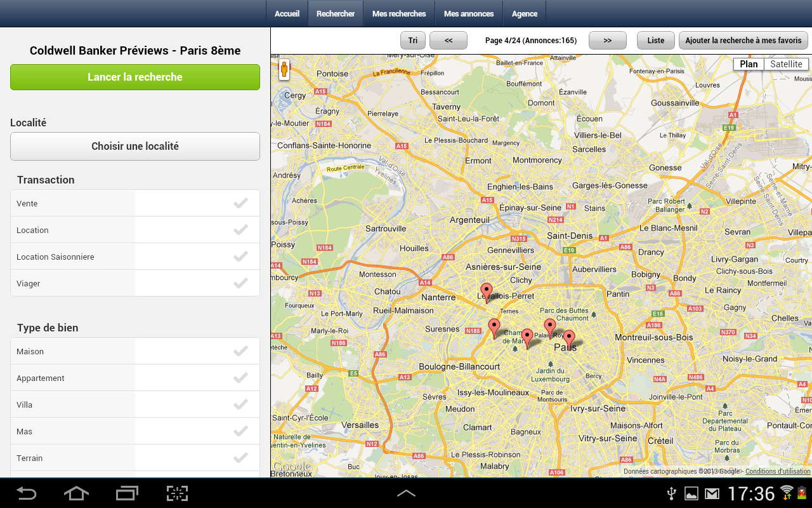812x508 pixels.
Task: Tap the screenshot capture icon
Action: coord(178,493)
